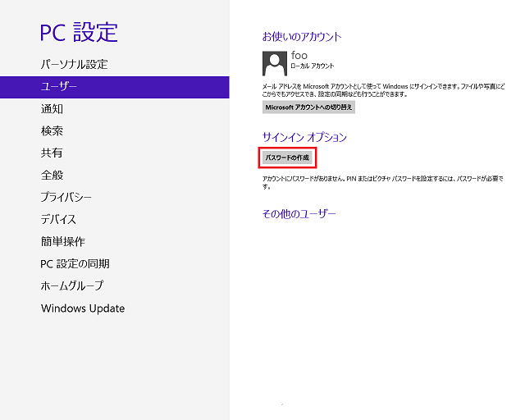Choose the プライバシー category
Screen dimensions: 525x420
[x=66, y=197]
